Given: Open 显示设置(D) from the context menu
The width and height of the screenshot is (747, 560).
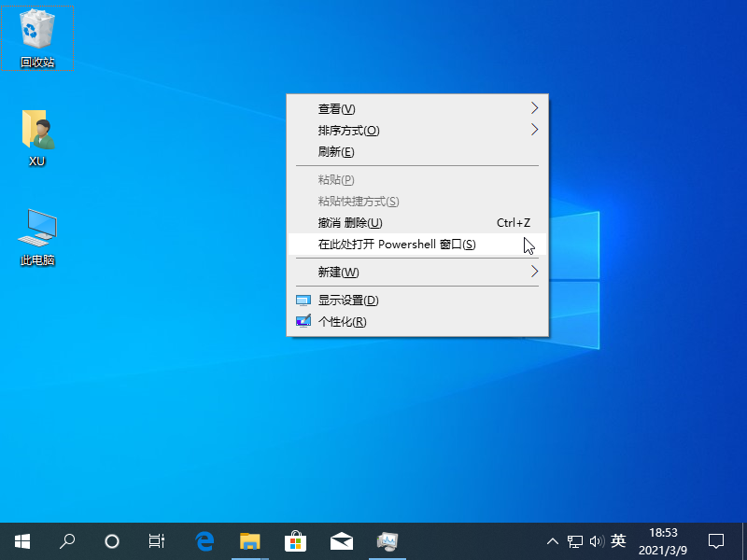Looking at the screenshot, I should click(347, 300).
